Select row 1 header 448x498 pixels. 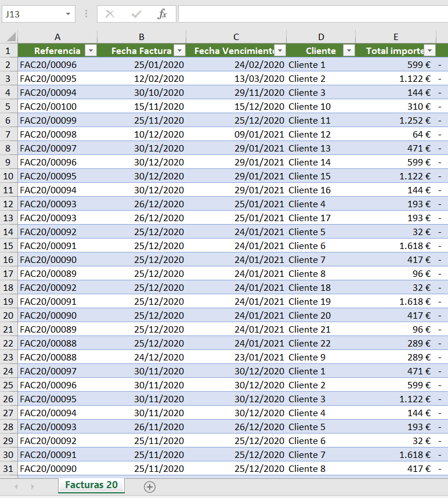tap(9, 50)
